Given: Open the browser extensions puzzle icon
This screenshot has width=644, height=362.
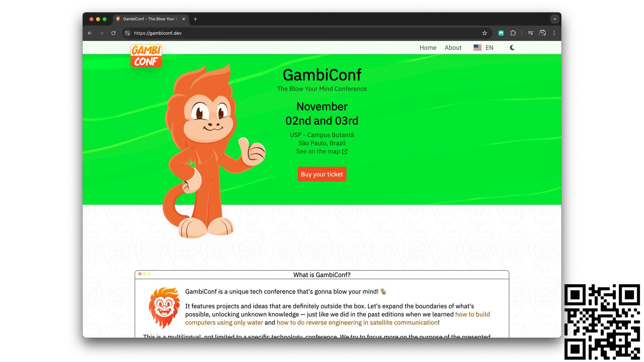Looking at the screenshot, I should tap(513, 33).
